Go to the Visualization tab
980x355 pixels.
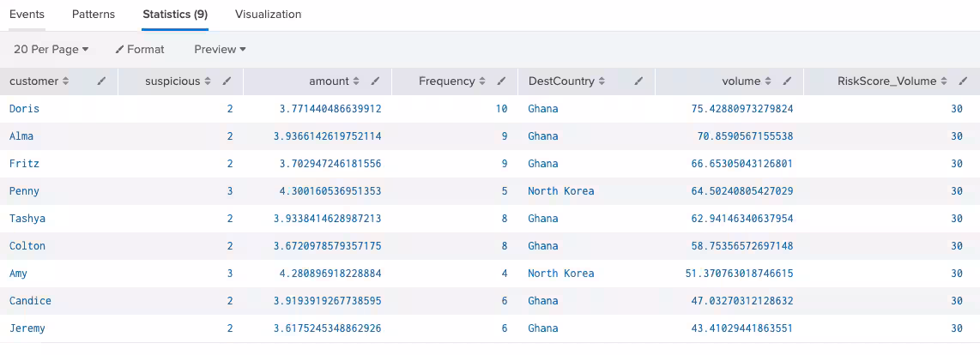(x=268, y=15)
